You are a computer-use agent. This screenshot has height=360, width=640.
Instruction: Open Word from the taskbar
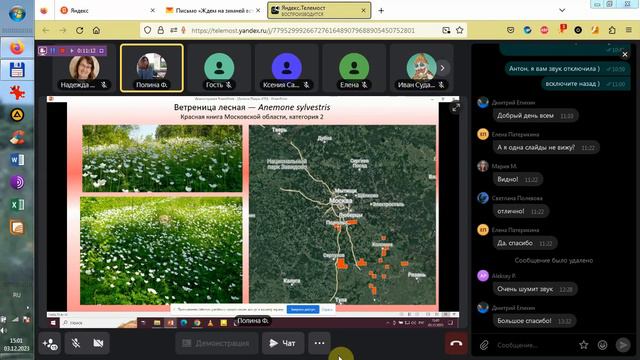point(17,160)
